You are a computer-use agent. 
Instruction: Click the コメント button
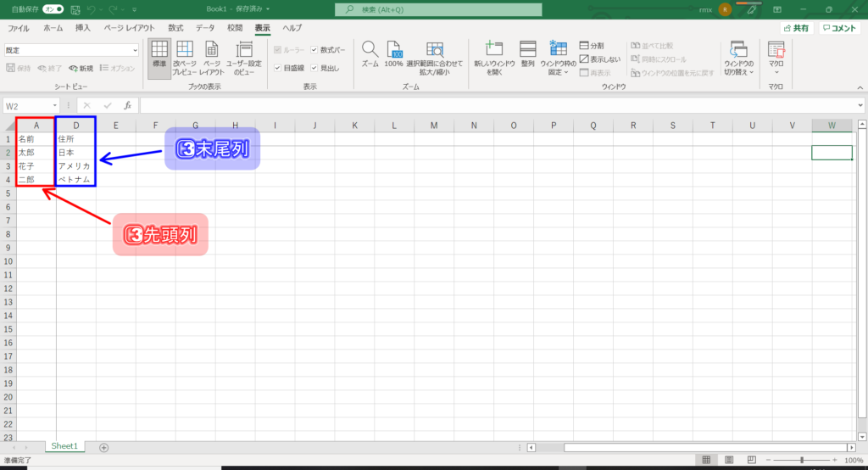tap(840, 28)
